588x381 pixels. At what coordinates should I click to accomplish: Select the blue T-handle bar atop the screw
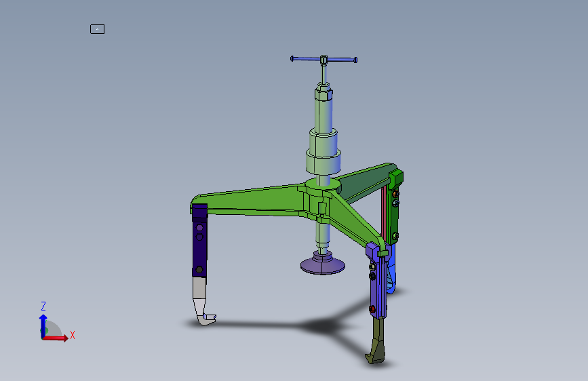(324, 59)
